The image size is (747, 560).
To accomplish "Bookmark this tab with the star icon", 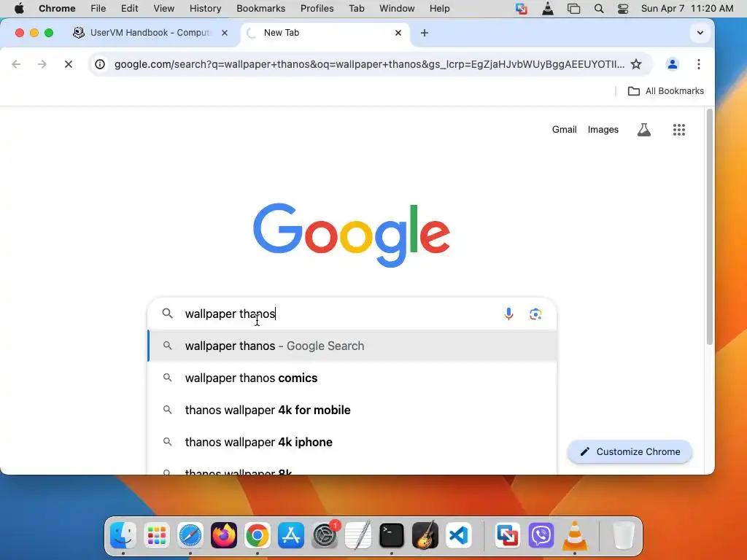I will [636, 64].
